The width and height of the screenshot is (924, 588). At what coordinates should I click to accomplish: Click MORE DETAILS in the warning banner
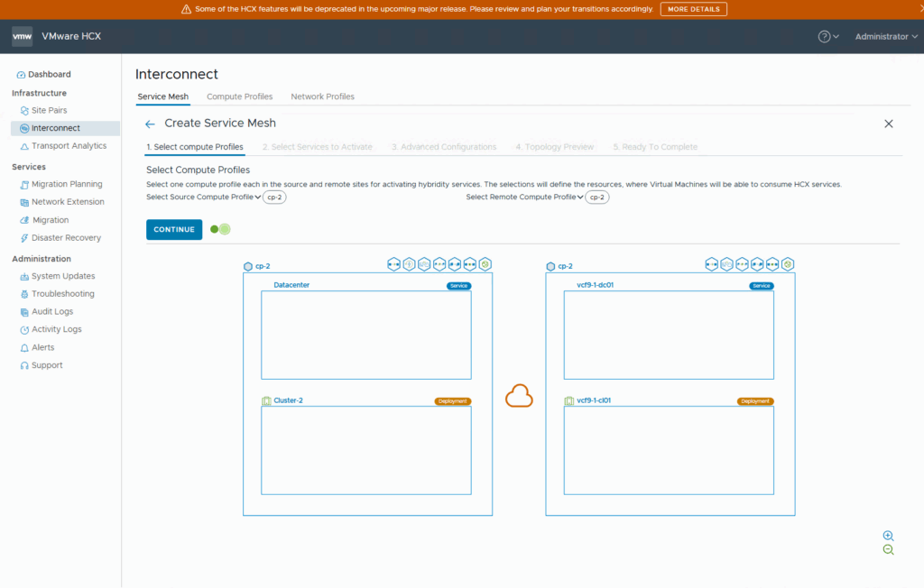[x=693, y=9]
